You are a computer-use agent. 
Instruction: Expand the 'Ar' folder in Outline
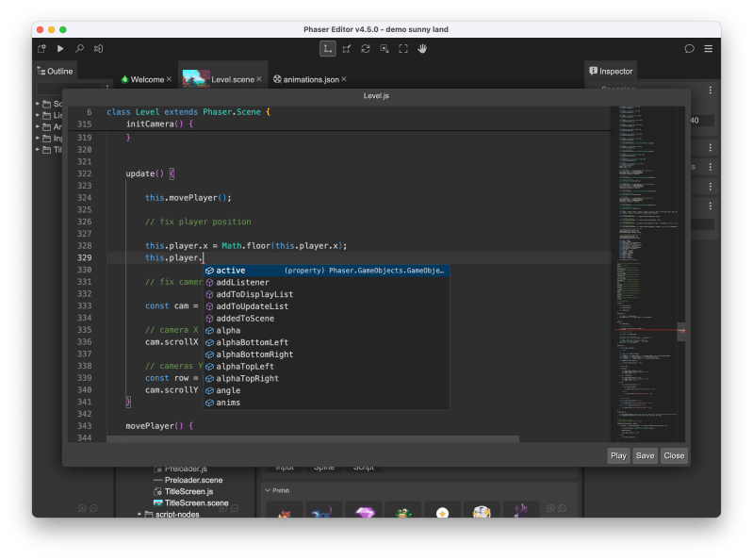click(x=38, y=126)
